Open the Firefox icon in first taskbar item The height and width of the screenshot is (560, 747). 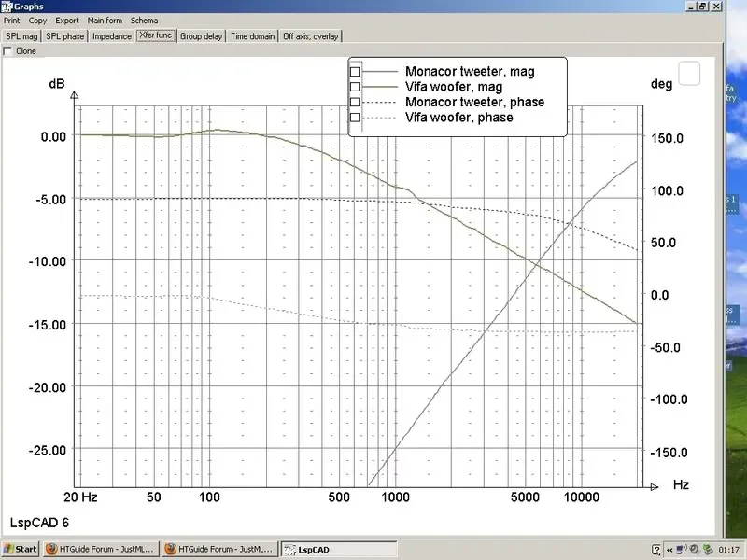[x=51, y=549]
